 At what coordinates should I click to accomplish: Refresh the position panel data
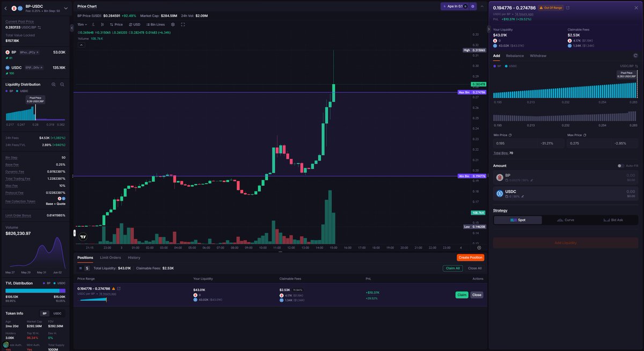tap(635, 55)
